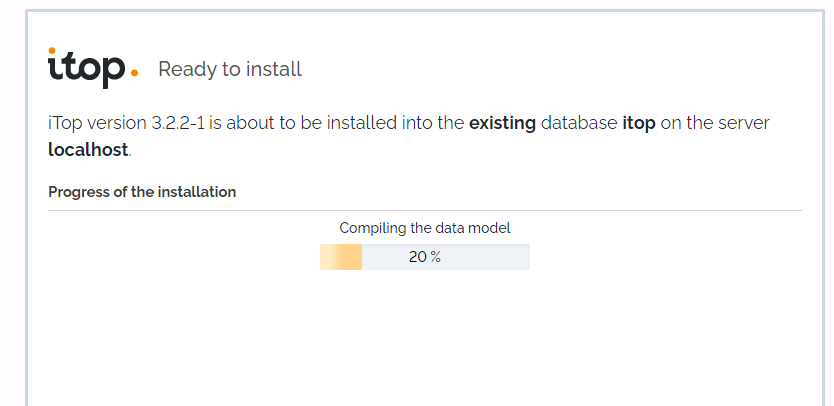
Task: Click the "Compiling the data model" status label
Action: click(425, 227)
